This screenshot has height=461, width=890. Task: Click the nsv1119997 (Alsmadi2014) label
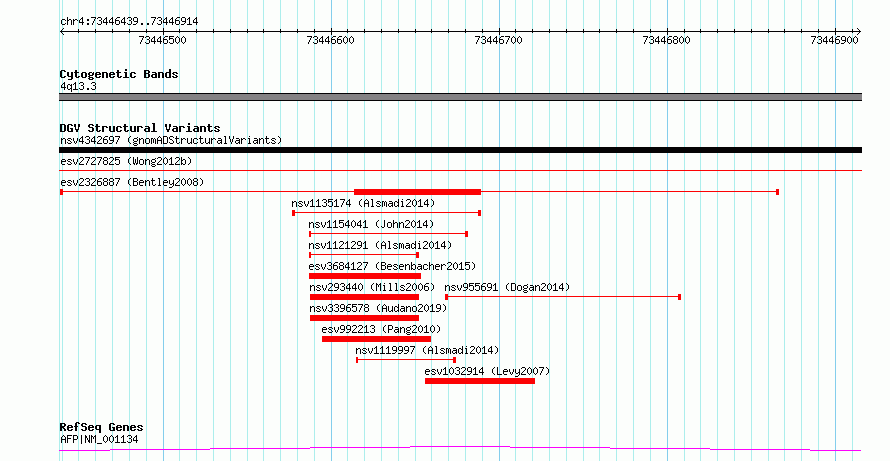click(x=427, y=350)
